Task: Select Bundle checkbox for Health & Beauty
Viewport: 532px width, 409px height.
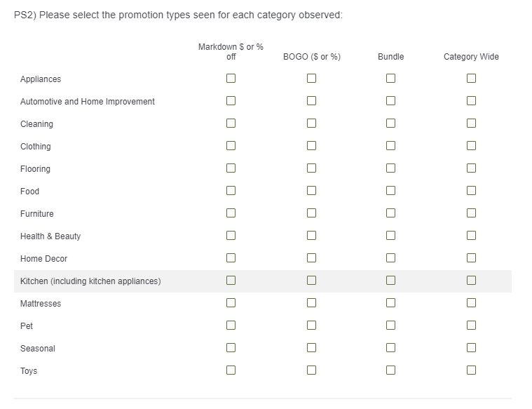Action: [390, 236]
